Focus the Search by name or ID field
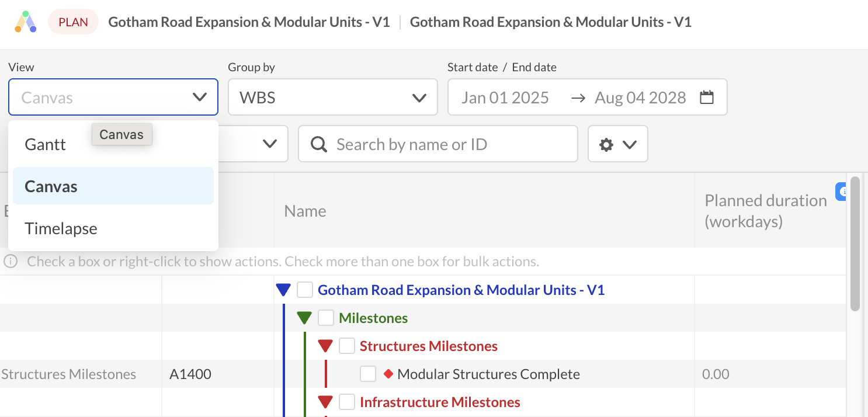 coord(438,144)
